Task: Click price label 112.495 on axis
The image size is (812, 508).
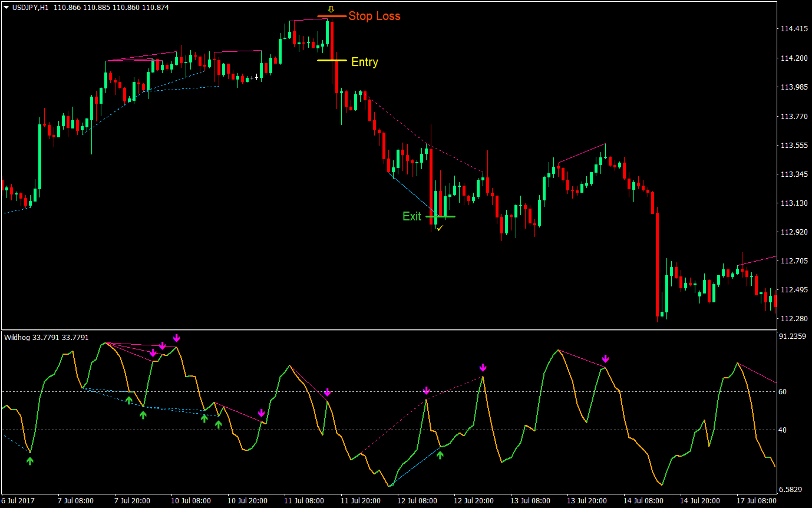Action: (793, 290)
